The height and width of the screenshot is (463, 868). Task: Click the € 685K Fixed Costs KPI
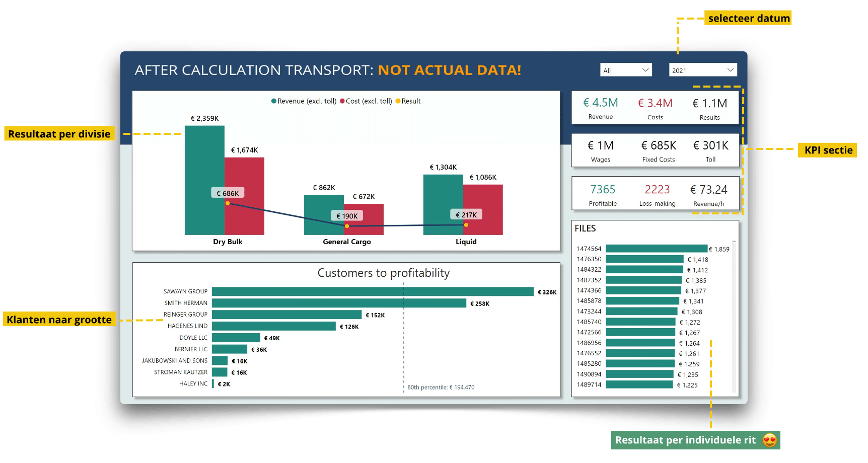659,151
